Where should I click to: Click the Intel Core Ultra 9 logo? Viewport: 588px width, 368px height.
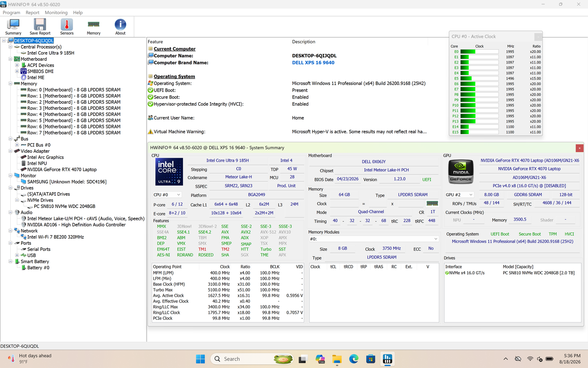169,171
